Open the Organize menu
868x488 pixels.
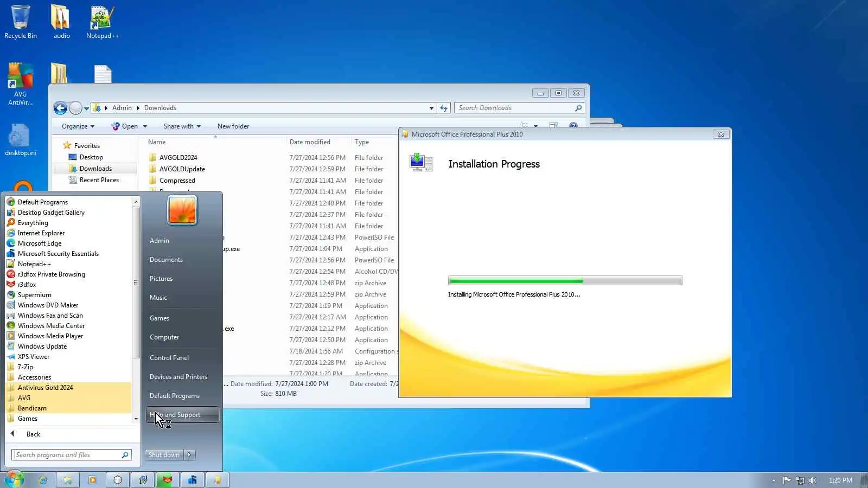point(78,126)
